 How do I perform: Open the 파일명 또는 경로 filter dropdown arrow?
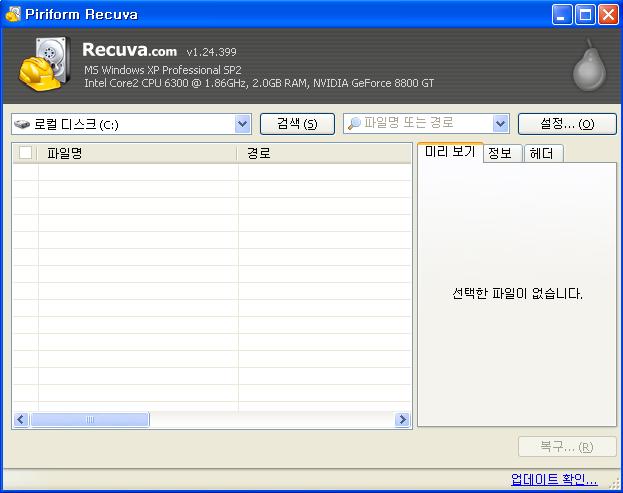click(501, 124)
